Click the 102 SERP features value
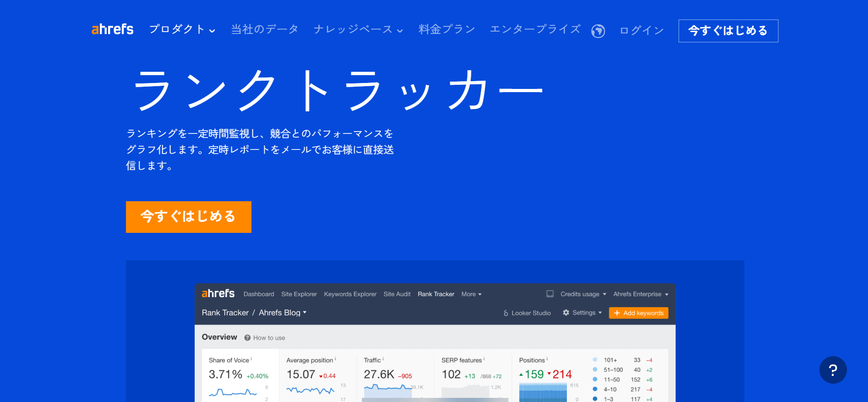 pyautogui.click(x=451, y=374)
